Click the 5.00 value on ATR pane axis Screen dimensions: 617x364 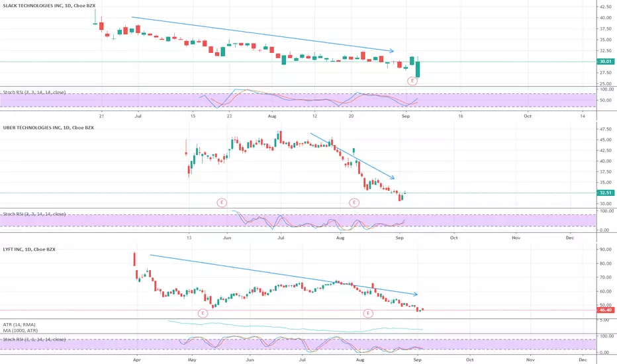(x=604, y=320)
